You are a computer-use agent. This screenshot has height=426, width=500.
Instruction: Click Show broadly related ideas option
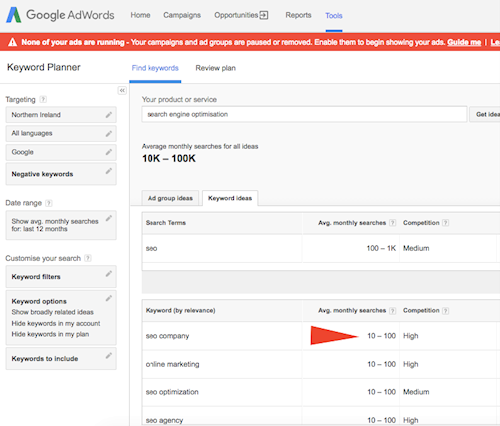coord(53,312)
